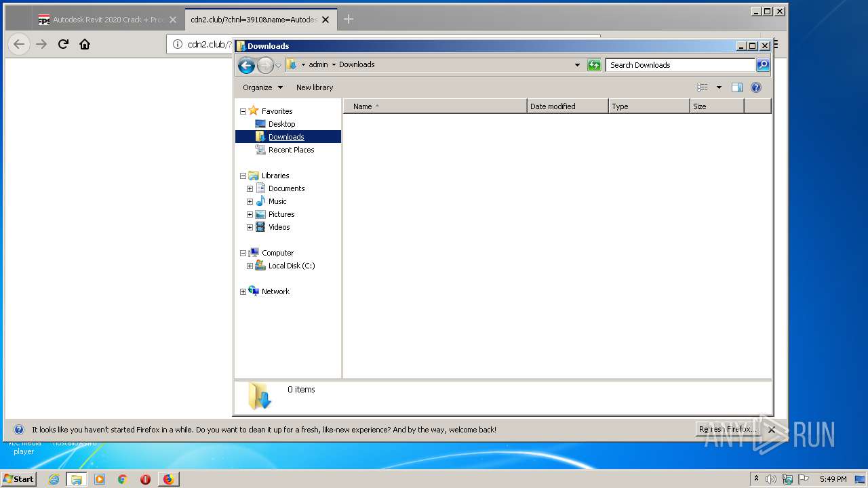Viewport: 868px width, 488px height.
Task: Open the Organize menu
Action: click(x=262, y=87)
